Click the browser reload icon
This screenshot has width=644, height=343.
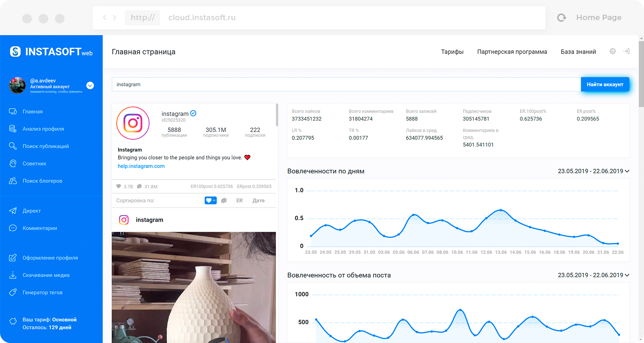point(562,18)
